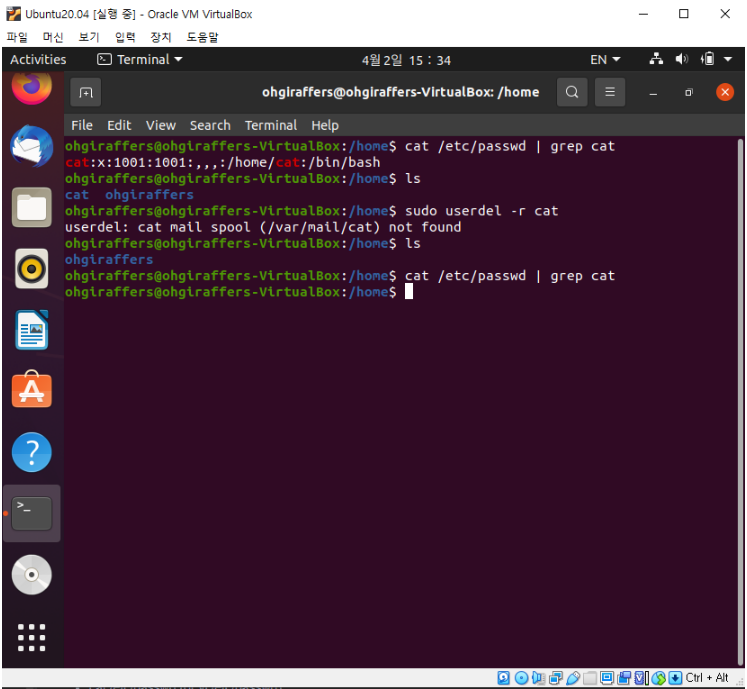Open the Files manager in the dock
Viewport: 747px width, 689px height.
[x=31, y=207]
